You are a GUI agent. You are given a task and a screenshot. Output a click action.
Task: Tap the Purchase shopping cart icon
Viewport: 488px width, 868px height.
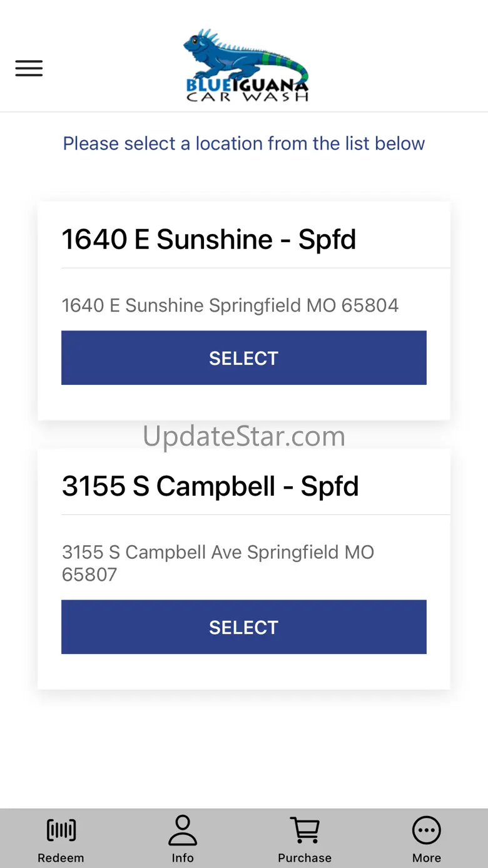click(305, 830)
